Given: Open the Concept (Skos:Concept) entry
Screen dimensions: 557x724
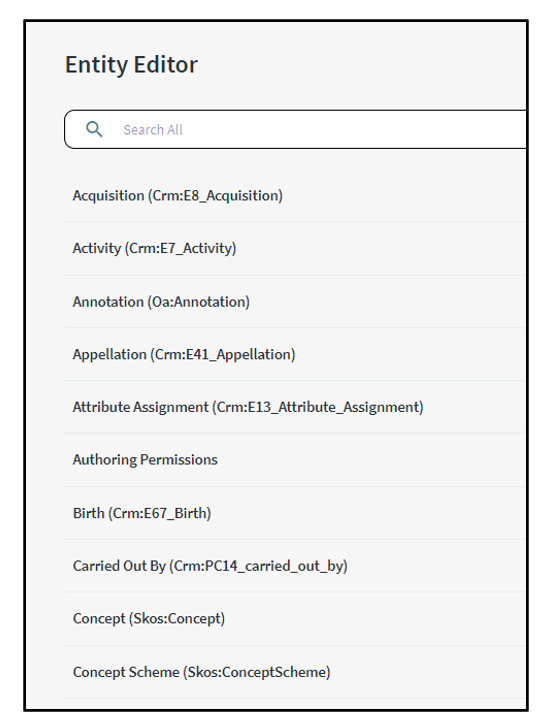Looking at the screenshot, I should [296, 619].
